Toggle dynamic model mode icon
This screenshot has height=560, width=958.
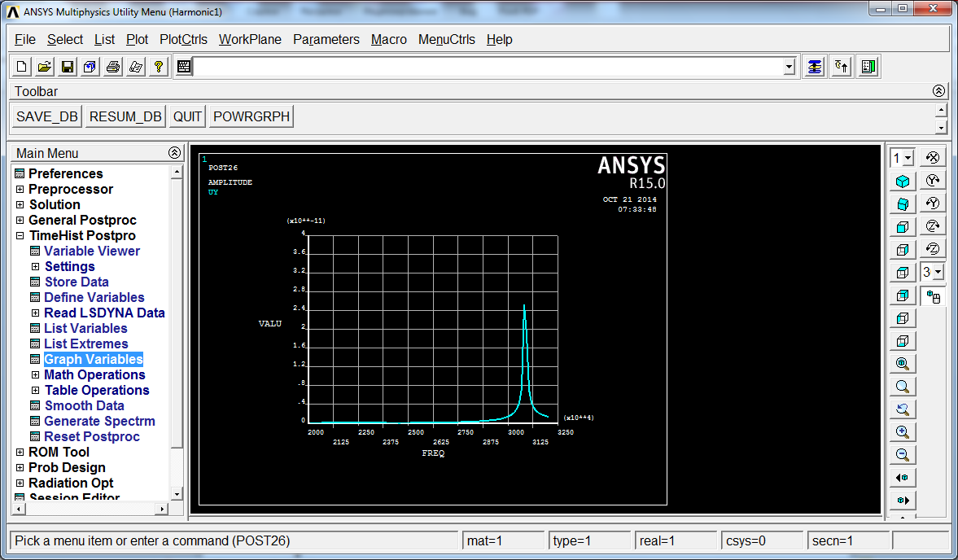click(933, 297)
